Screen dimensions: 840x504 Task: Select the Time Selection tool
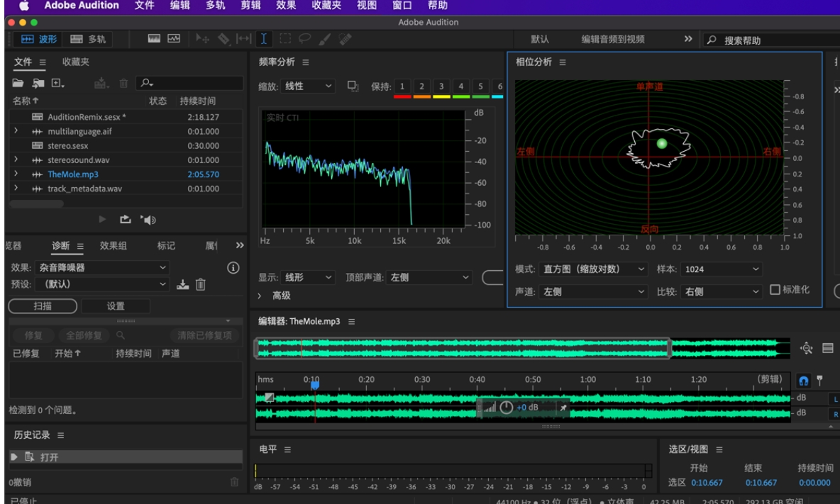pos(264,38)
